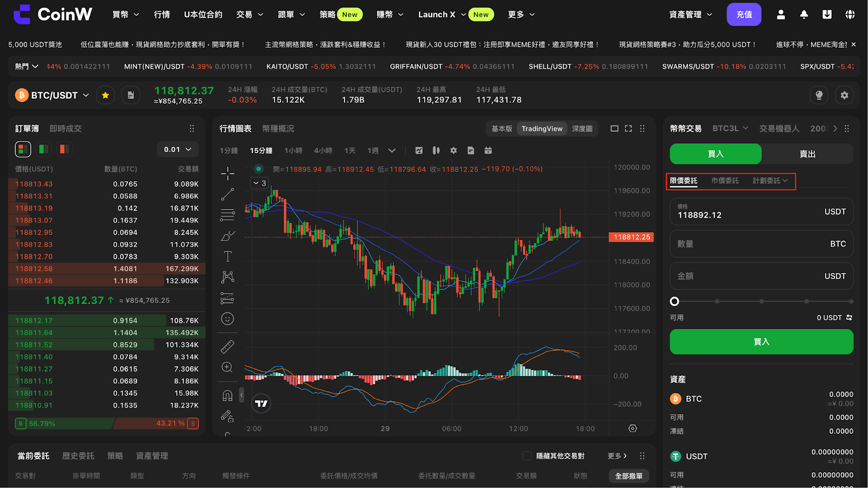Toggle magnet mode on chart
868x488 pixels.
coord(228,396)
